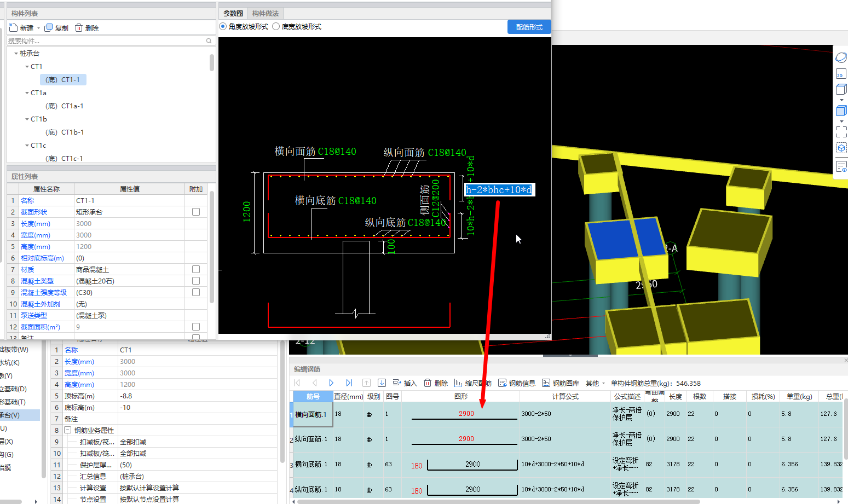Click the rebar table horizontal scrollbar
The width and height of the screenshot is (848, 504).
[499, 501]
